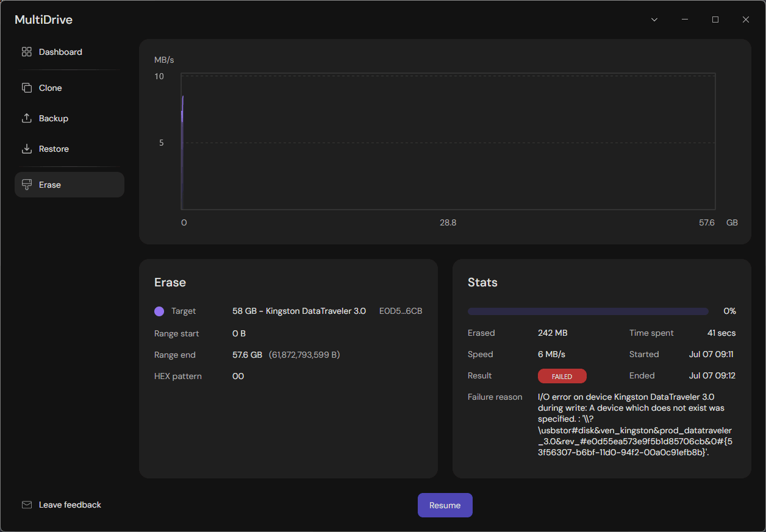
Task: Resume the failed erase operation
Action: [x=445, y=505]
